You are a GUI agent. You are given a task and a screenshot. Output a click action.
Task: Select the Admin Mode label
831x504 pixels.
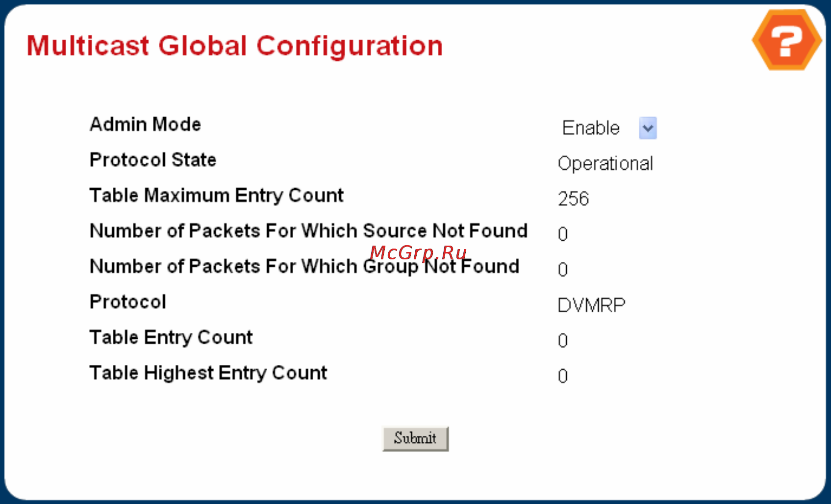[145, 125]
